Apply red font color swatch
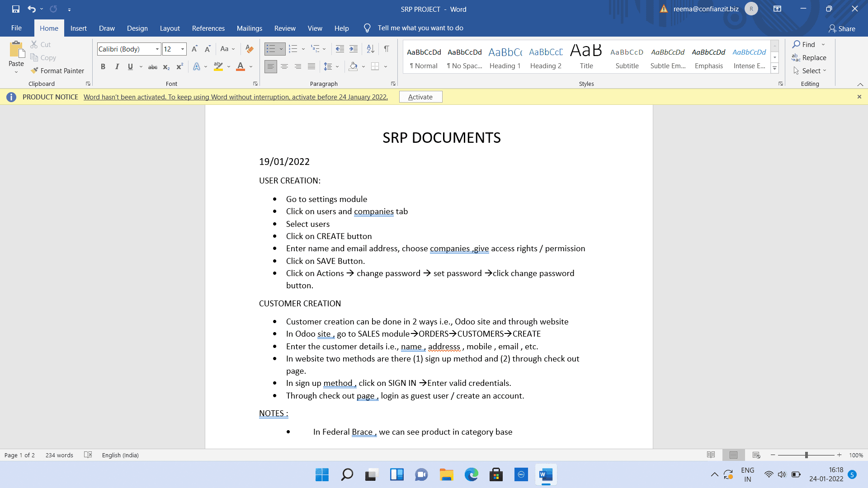Image resolution: width=868 pixels, height=488 pixels. [x=241, y=67]
